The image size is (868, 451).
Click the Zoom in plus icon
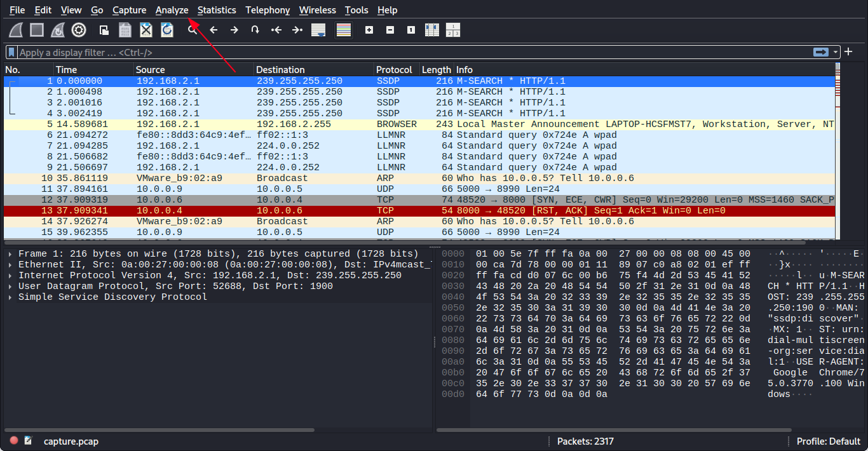tap(369, 30)
